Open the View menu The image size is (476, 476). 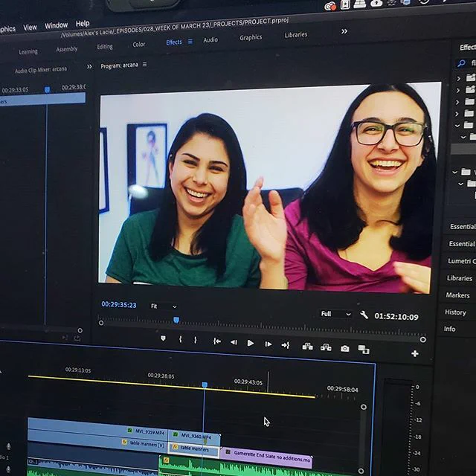click(x=30, y=28)
